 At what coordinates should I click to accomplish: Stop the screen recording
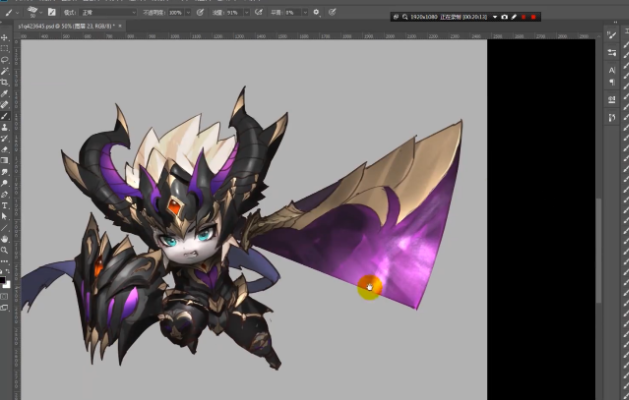tap(533, 17)
